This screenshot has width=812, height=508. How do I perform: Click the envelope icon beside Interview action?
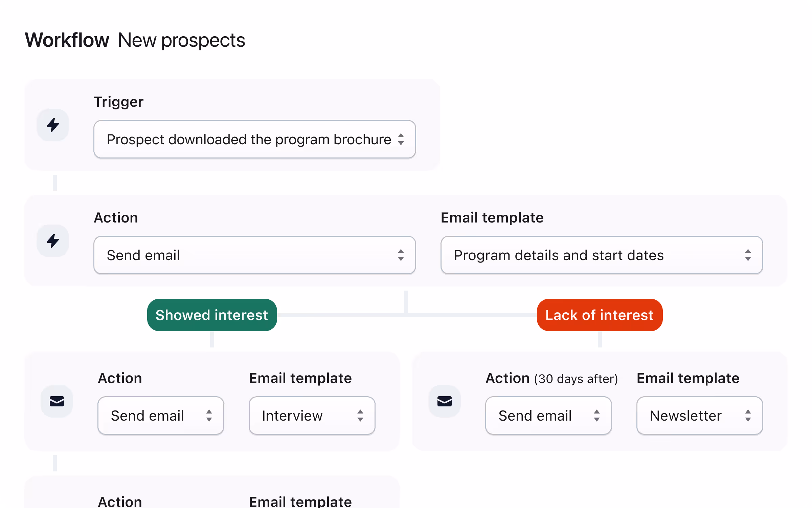(57, 401)
